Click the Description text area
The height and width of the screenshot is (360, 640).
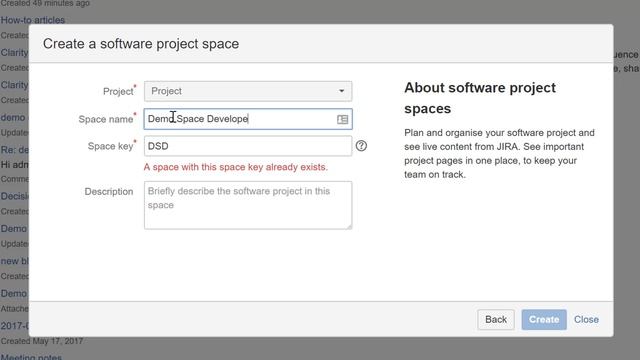(x=248, y=205)
